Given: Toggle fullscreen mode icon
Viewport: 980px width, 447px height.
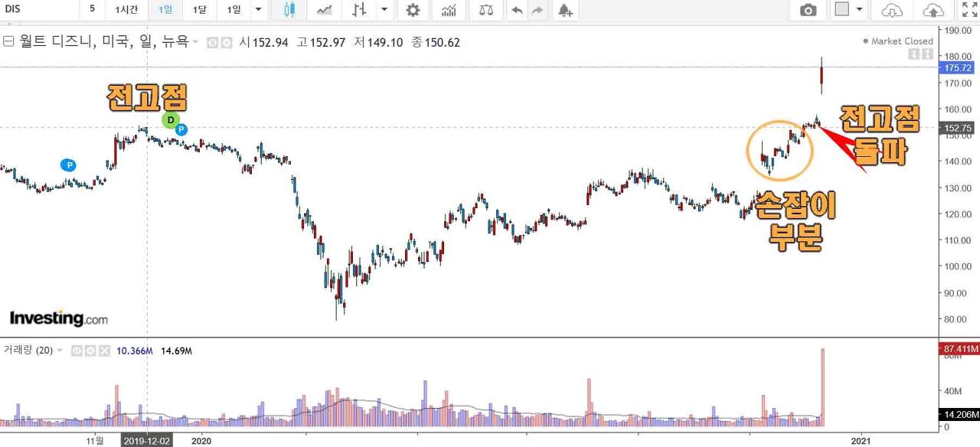Looking at the screenshot, I should tap(969, 10).
